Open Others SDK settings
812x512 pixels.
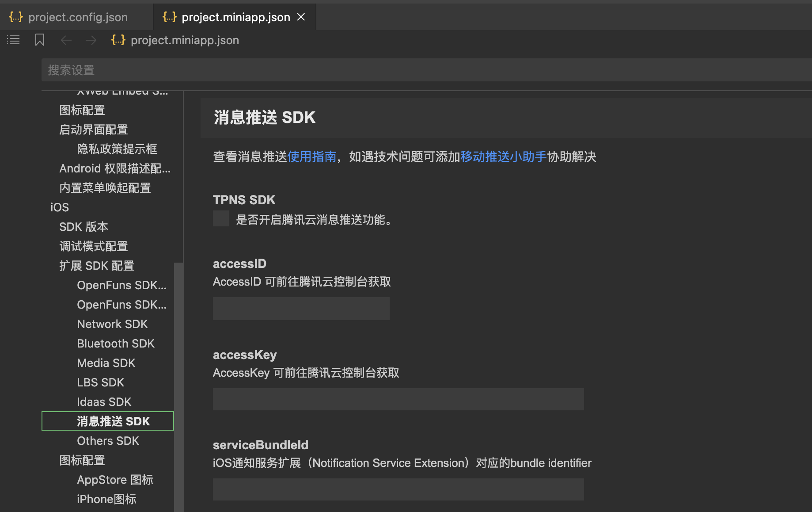[108, 440]
